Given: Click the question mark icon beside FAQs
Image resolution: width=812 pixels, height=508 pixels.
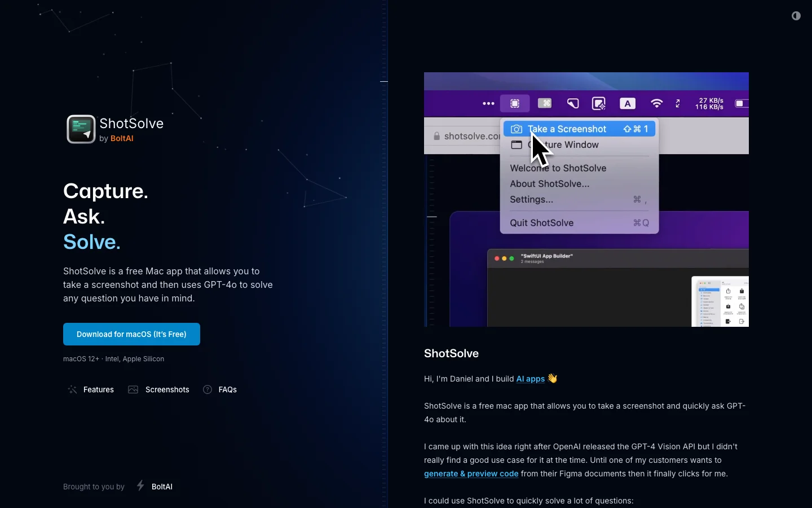Looking at the screenshot, I should (208, 390).
